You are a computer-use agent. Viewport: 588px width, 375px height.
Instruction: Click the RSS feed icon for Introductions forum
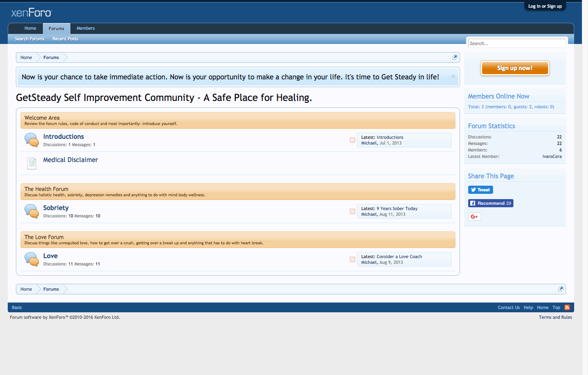[x=352, y=140]
